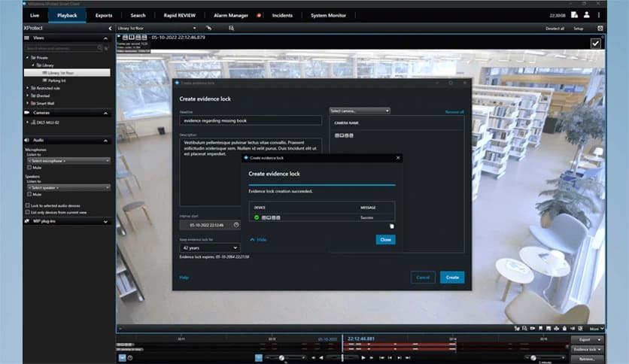629x364 pixels.
Task: Click the Alarm Manager red alert indicator
Action: click(x=258, y=15)
